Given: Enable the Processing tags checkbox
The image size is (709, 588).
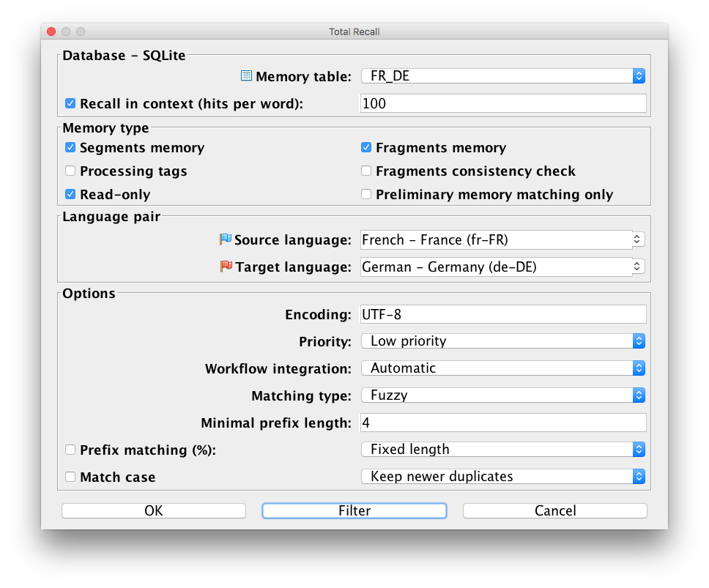Looking at the screenshot, I should [x=70, y=171].
